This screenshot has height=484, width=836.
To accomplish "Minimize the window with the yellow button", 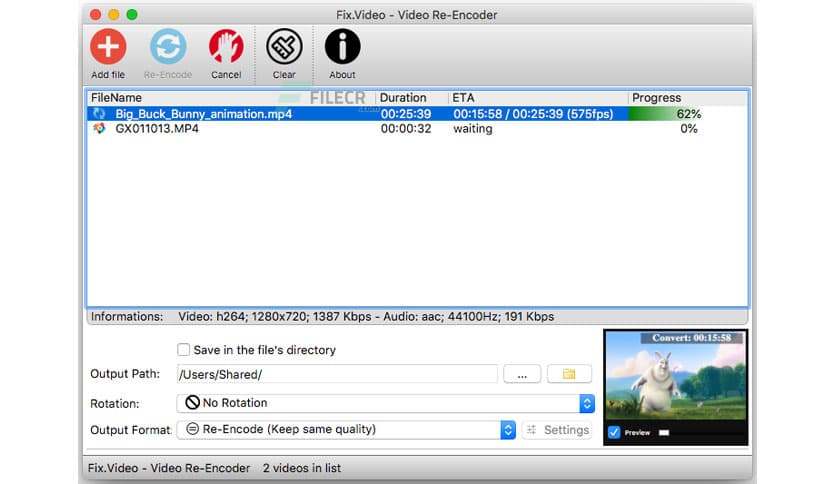I will click(x=114, y=14).
